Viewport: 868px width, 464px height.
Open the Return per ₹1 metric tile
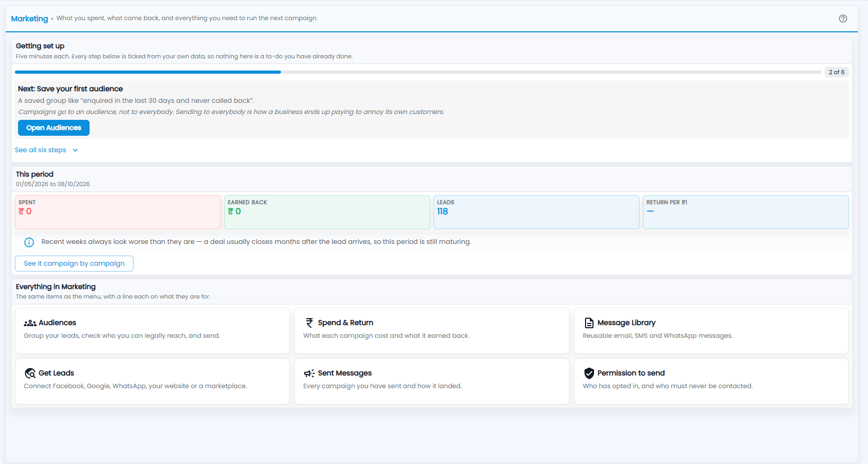pos(746,212)
